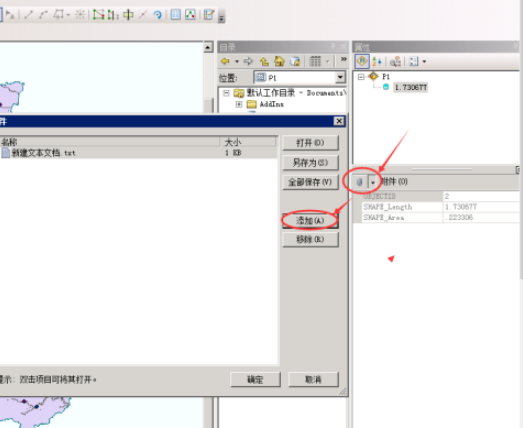The image size is (523, 428).
Task: Expand the AddIns folder node
Action: pos(239,104)
